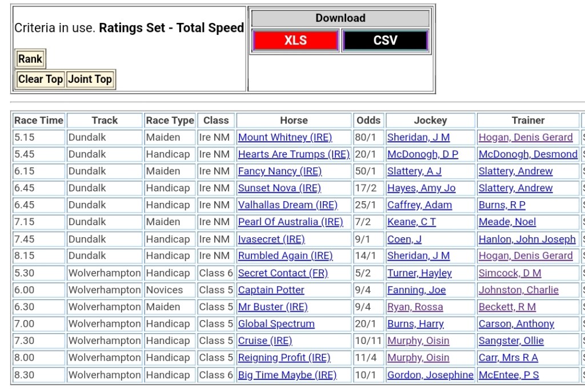Open Secret Contact (FR) horse page
This screenshot has width=585, height=392.
point(283,273)
